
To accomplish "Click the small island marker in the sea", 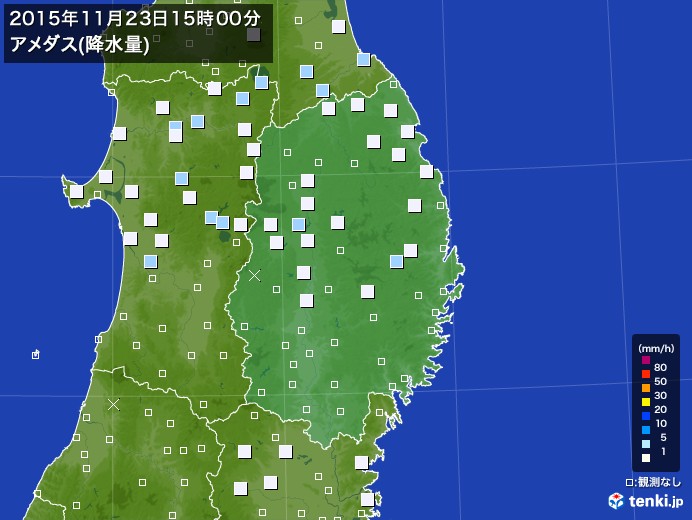I will [x=36, y=354].
